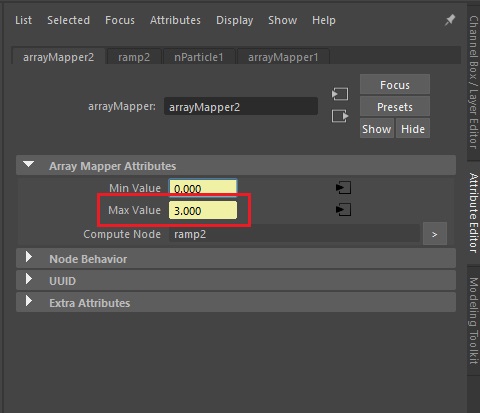Open the Channel Box / Layer Editor side tab

click(473, 82)
